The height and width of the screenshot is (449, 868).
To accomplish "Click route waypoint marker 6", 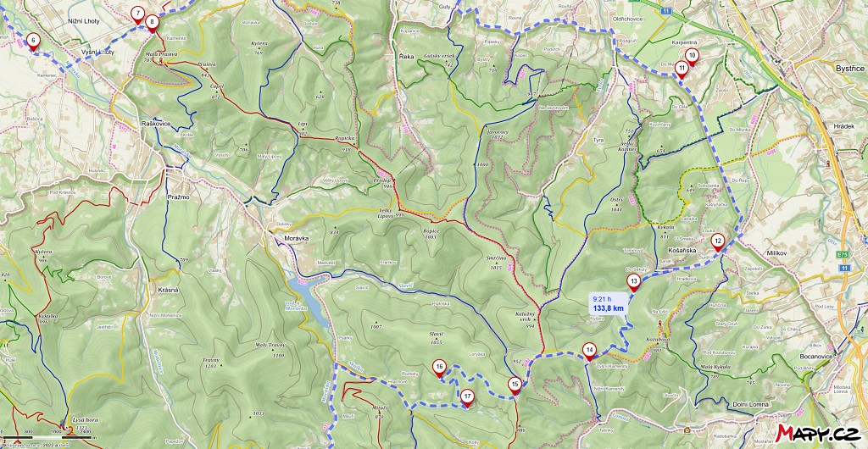I will (x=33, y=42).
